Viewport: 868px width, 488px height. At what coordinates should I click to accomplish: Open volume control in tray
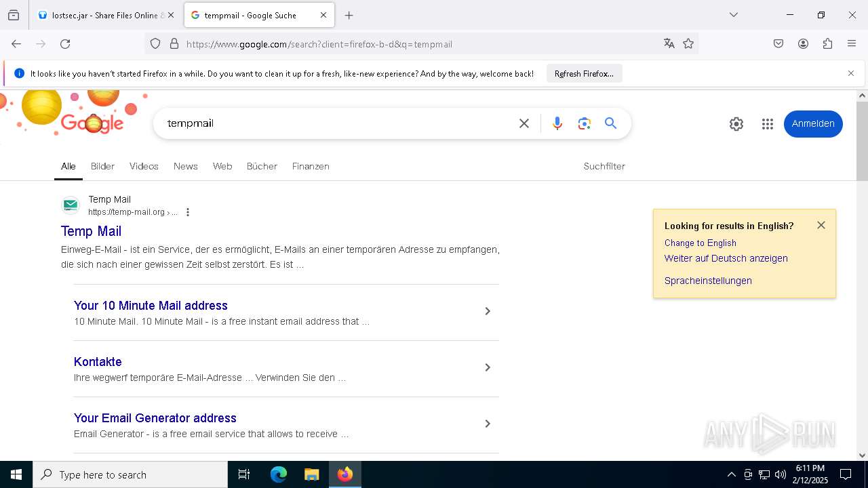(781, 474)
